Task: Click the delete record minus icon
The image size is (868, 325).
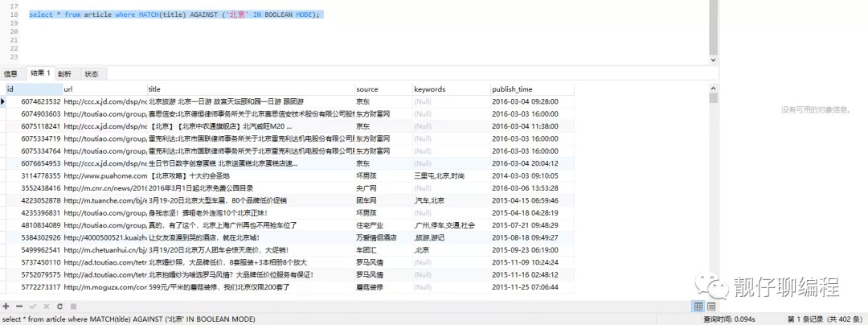Action: pyautogui.click(x=19, y=306)
